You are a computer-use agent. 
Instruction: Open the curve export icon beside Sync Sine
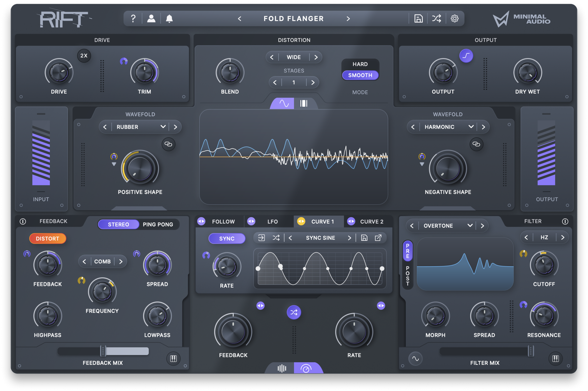378,238
